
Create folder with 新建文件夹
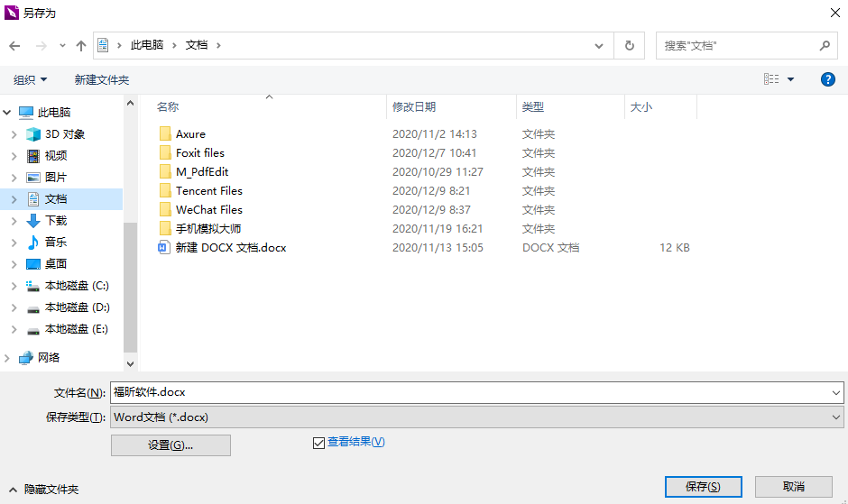[x=102, y=80]
